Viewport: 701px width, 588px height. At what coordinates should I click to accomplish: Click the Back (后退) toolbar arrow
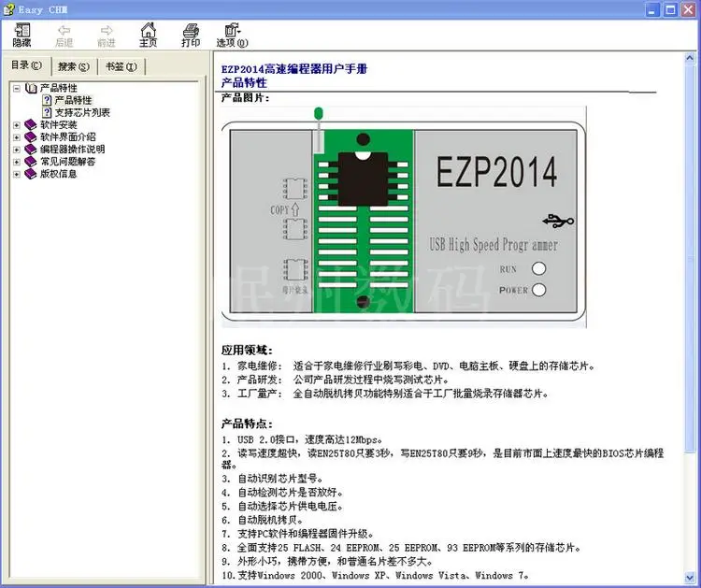click(64, 36)
